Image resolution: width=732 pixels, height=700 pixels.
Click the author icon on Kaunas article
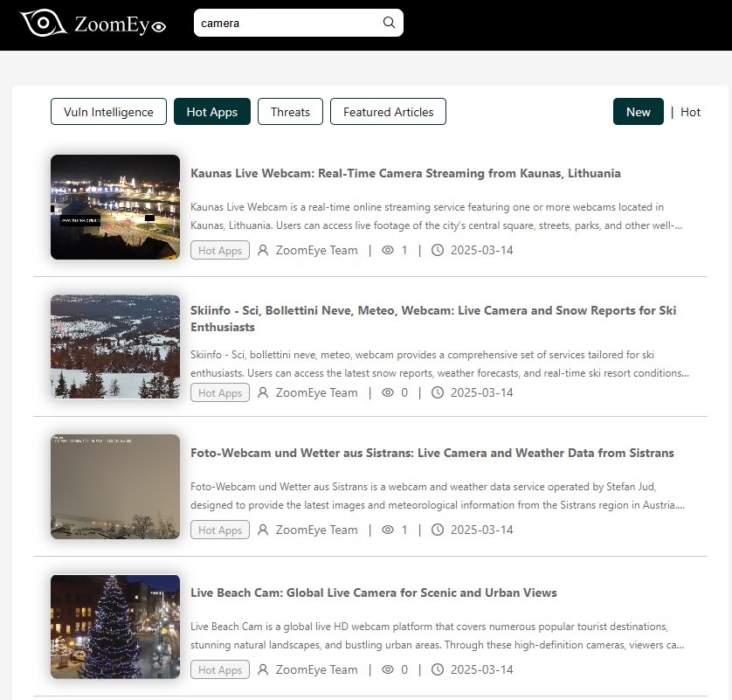(x=263, y=250)
